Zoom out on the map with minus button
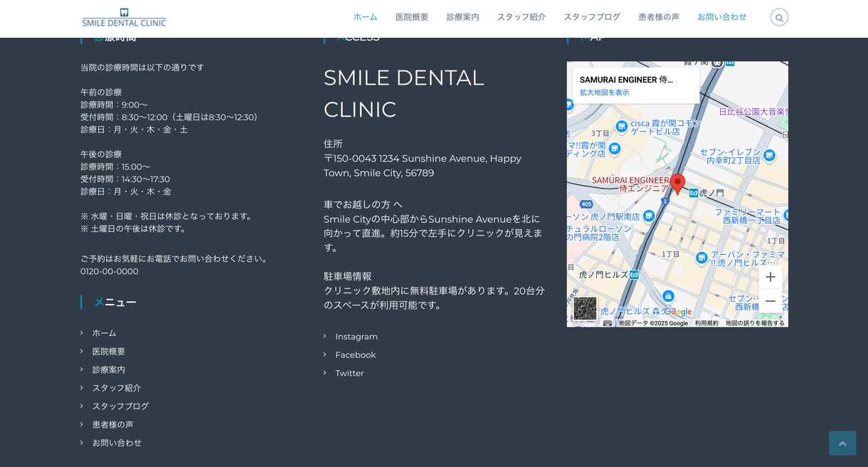The height and width of the screenshot is (467, 868). (x=770, y=301)
